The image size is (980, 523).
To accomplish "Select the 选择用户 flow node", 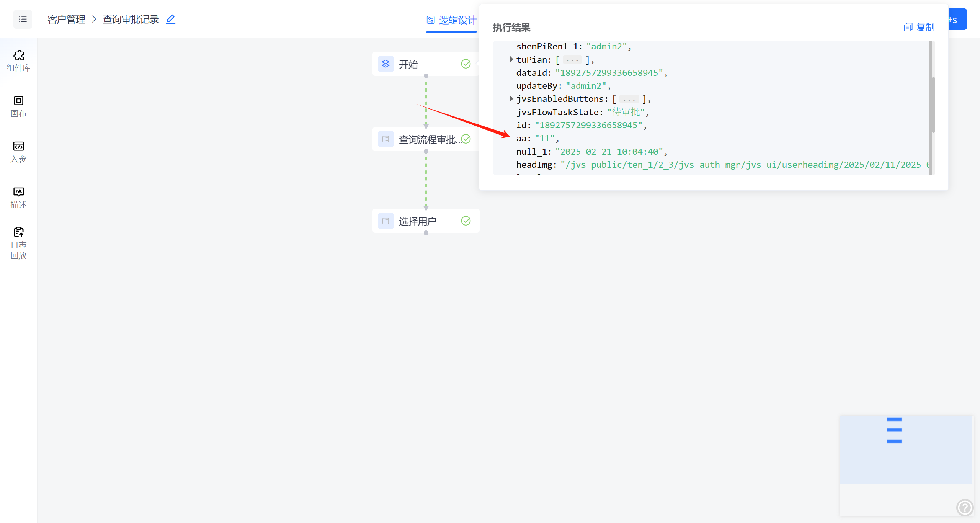I will coord(417,221).
